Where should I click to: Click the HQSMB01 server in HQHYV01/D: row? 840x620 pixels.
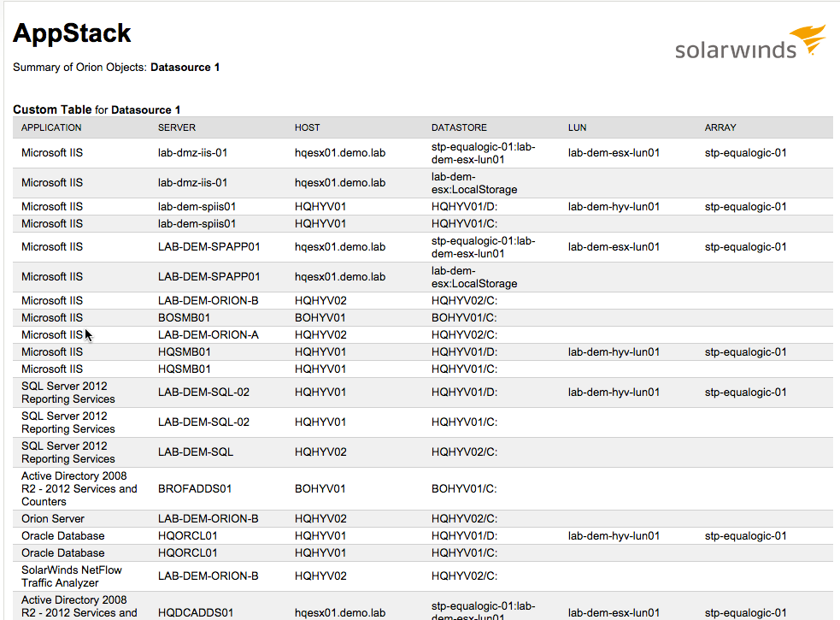pos(185,351)
